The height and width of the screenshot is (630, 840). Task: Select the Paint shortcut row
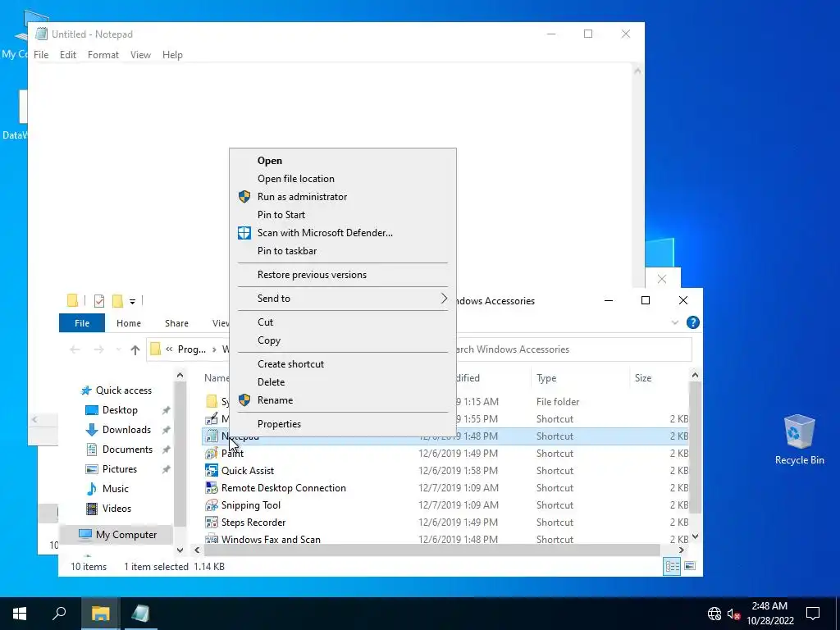tap(445, 454)
